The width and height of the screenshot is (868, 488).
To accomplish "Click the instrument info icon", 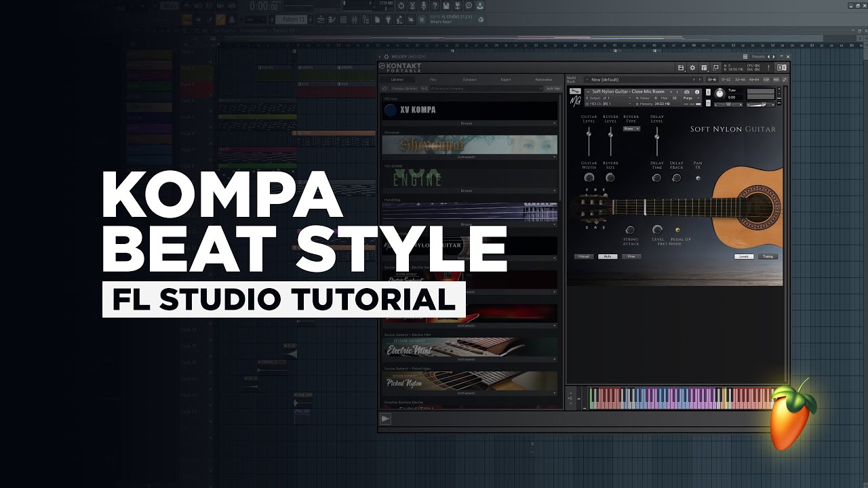I will [x=697, y=91].
